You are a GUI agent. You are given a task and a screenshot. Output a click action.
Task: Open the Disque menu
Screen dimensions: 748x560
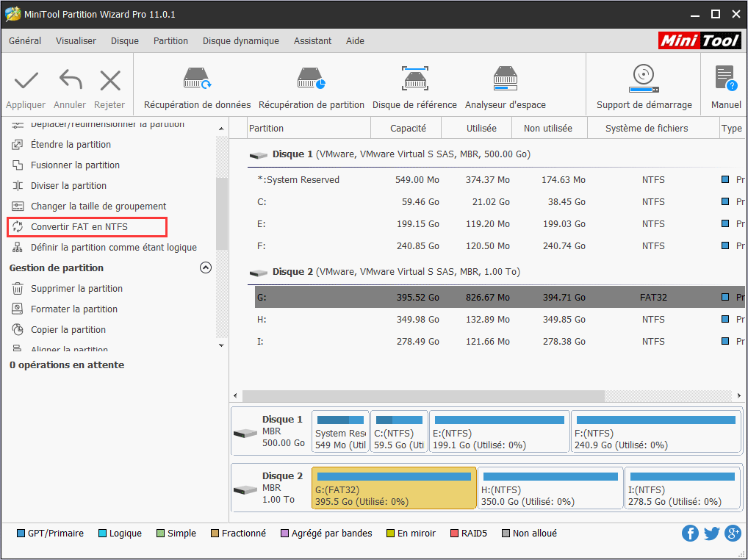click(x=124, y=41)
